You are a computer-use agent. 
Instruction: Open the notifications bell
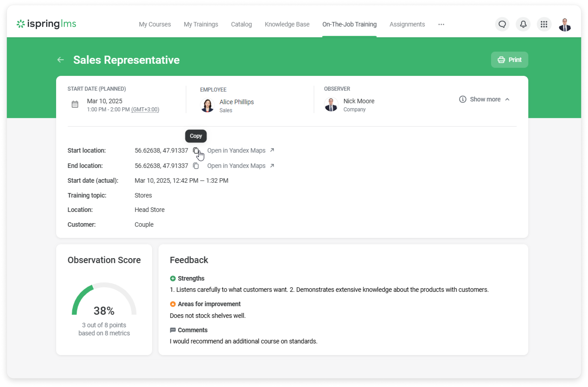pos(523,24)
